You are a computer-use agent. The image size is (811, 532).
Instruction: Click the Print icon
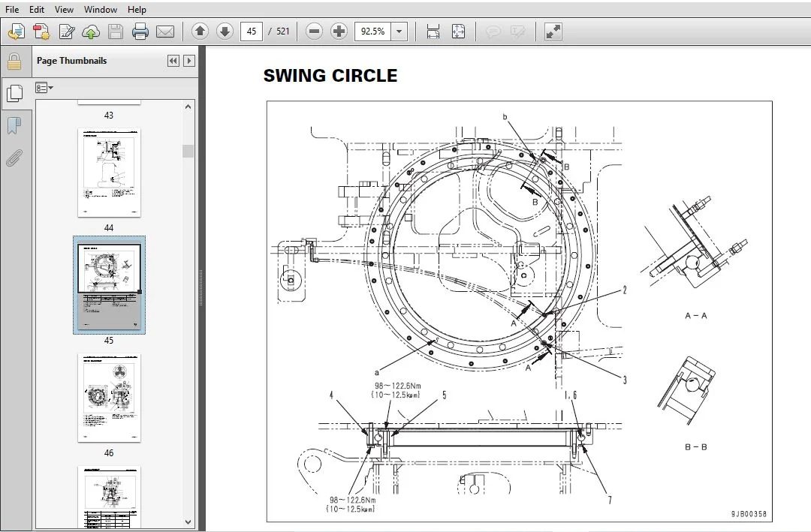pyautogui.click(x=140, y=32)
